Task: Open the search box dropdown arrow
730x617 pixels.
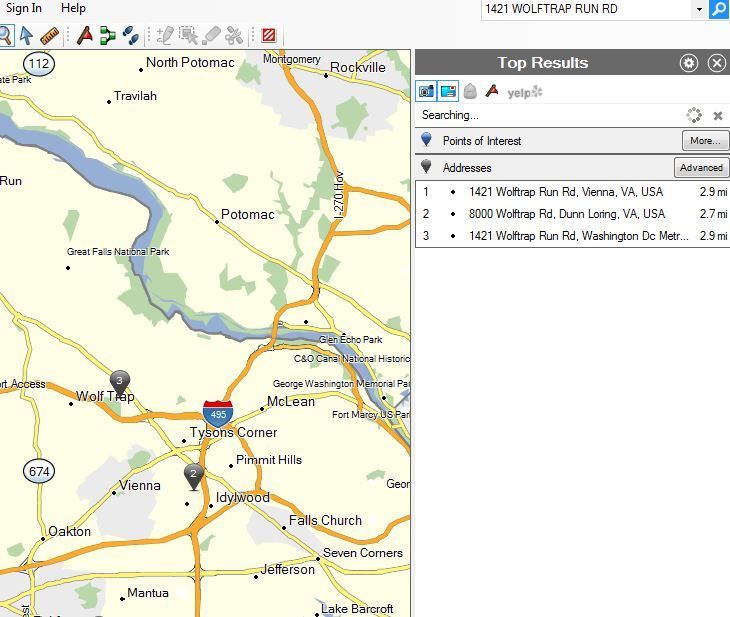Action: point(699,9)
